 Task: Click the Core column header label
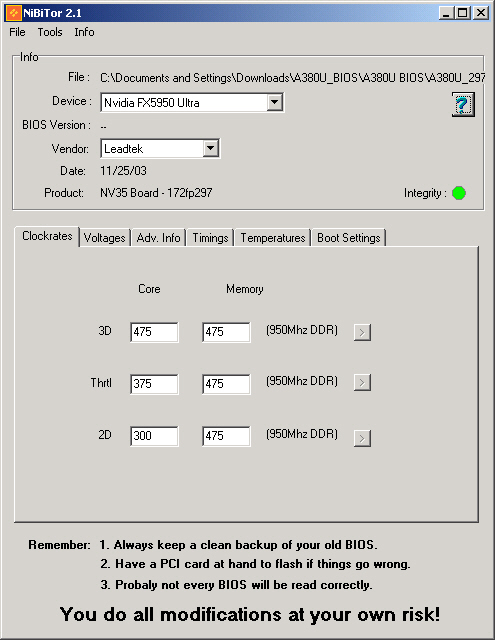(149, 289)
